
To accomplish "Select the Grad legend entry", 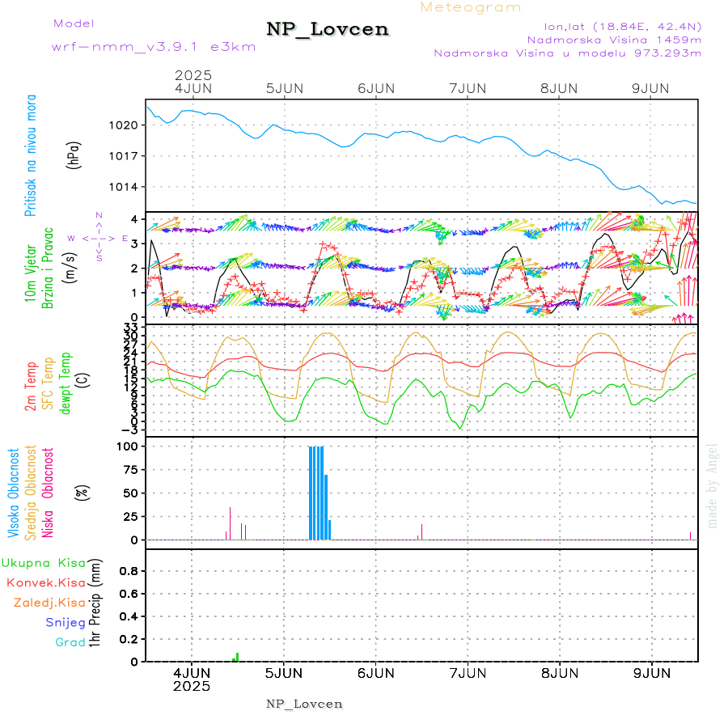I will click(70, 642).
